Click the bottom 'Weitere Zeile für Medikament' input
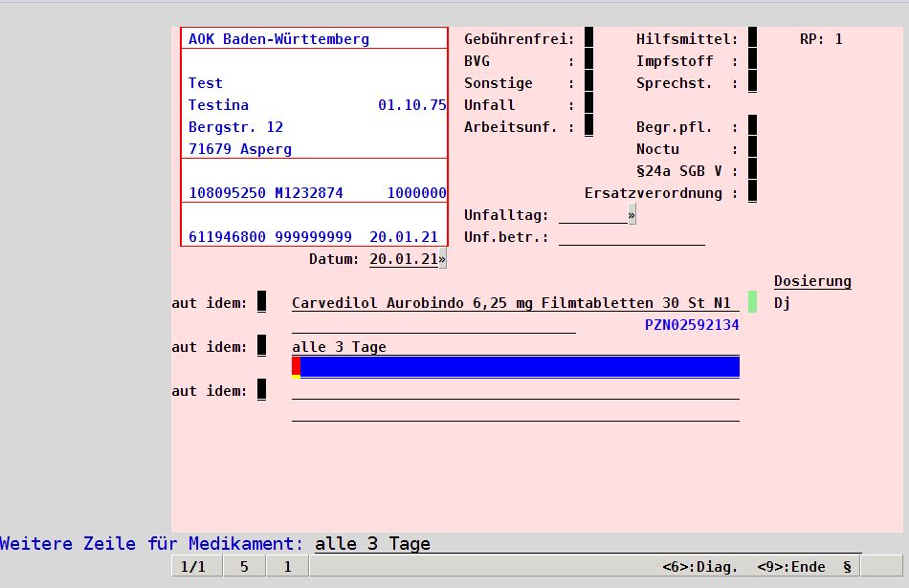Viewport: 909px width, 588px height. tap(588, 543)
